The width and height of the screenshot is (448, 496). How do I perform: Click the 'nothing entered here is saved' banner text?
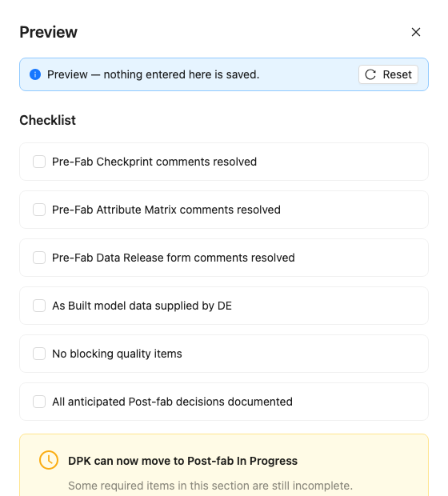coord(182,74)
